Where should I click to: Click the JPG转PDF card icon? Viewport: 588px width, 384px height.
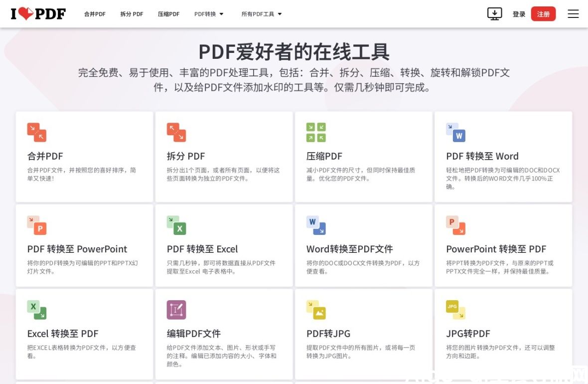pos(455,310)
